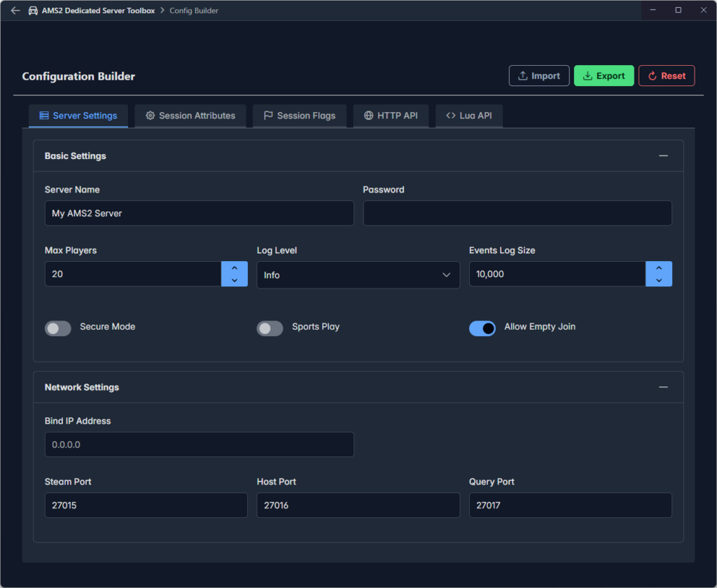The width and height of the screenshot is (717, 588).
Task: Decrease Max Players with down arrow
Action: click(235, 280)
